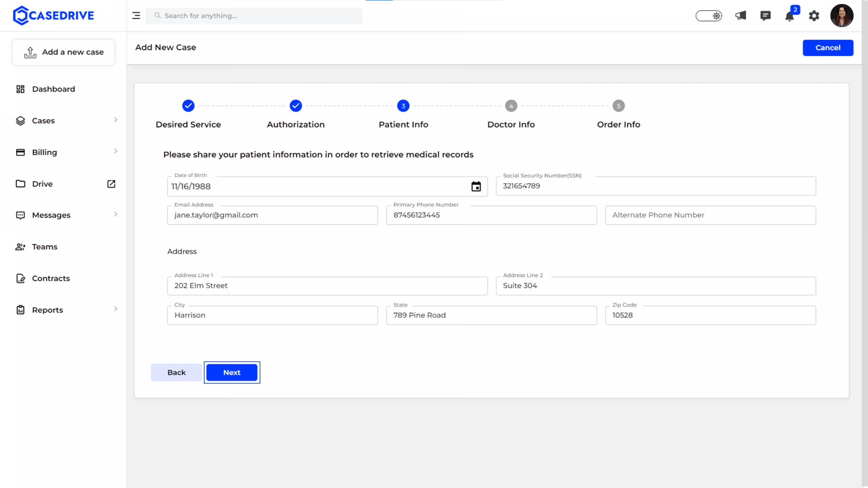Select the Order Info step label
The image size is (868, 488).
click(619, 125)
